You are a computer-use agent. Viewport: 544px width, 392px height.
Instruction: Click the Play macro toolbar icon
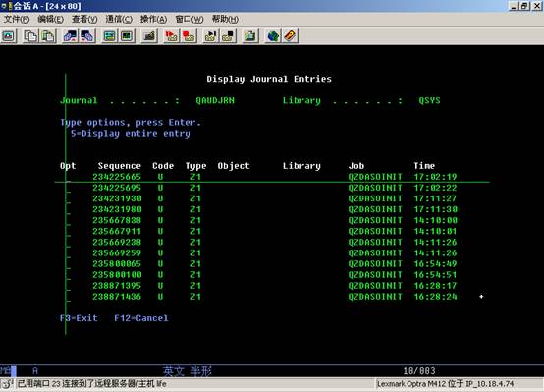[x=210, y=36]
